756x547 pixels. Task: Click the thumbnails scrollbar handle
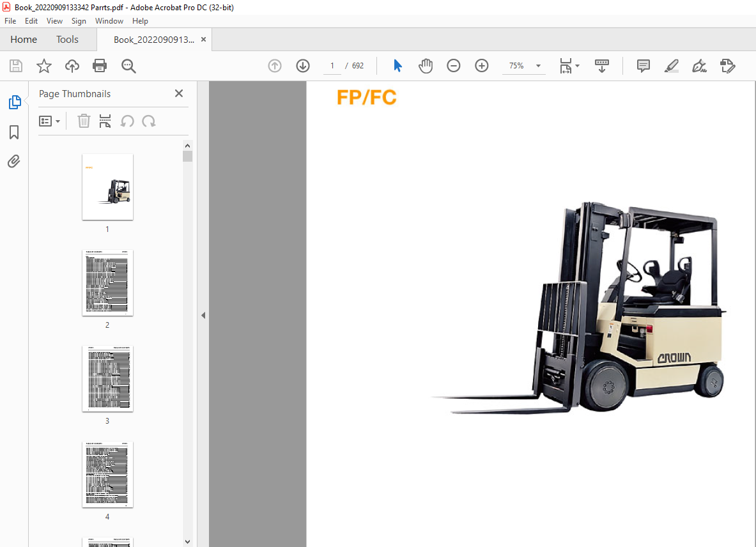point(187,156)
